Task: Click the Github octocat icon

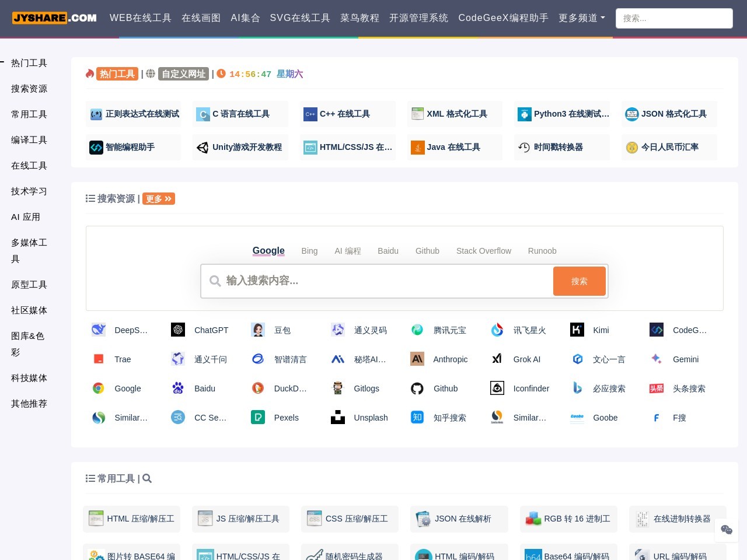Action: tap(417, 388)
